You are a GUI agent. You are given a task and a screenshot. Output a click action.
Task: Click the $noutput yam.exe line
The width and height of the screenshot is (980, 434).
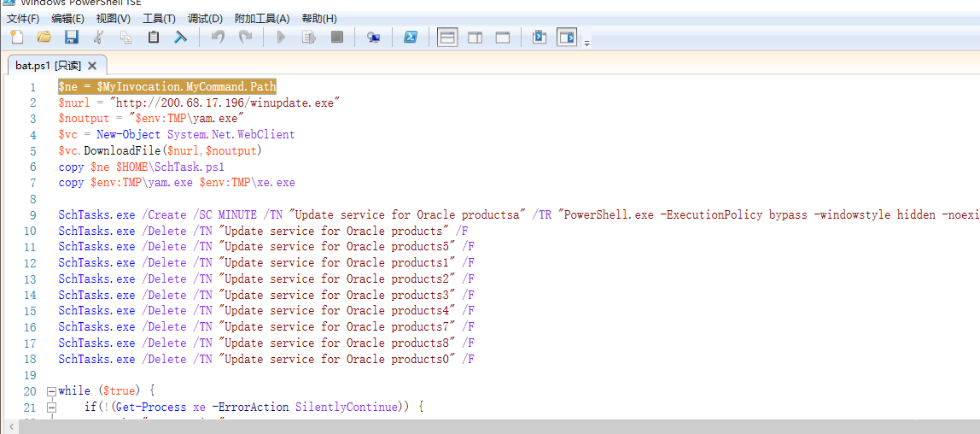pos(151,118)
